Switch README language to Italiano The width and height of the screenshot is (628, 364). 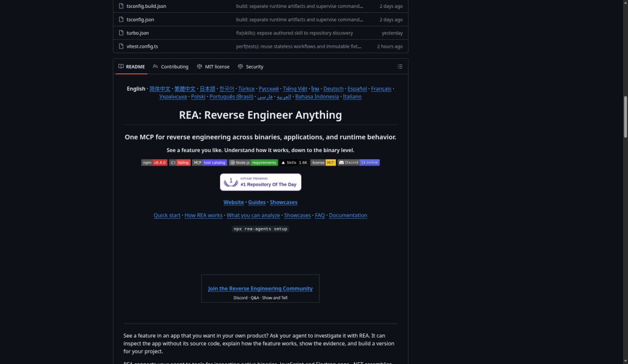(x=352, y=97)
